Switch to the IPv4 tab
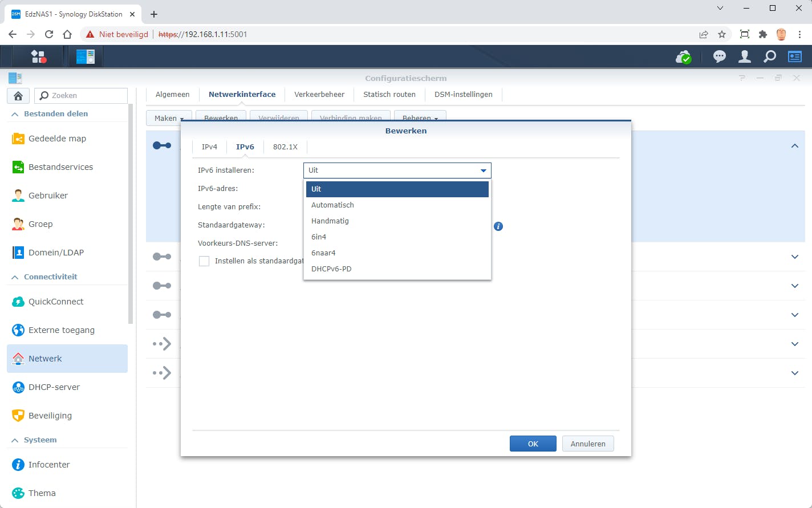The height and width of the screenshot is (508, 812). [209, 147]
